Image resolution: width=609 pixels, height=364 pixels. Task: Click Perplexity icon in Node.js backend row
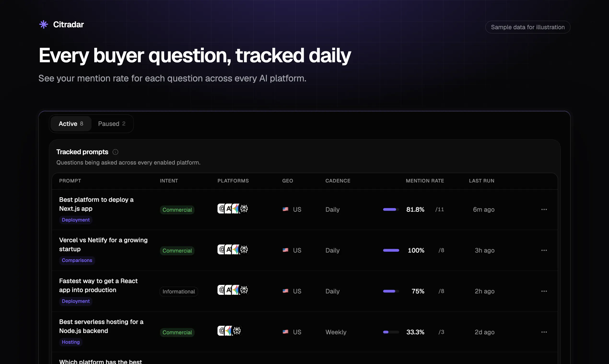coord(237,331)
